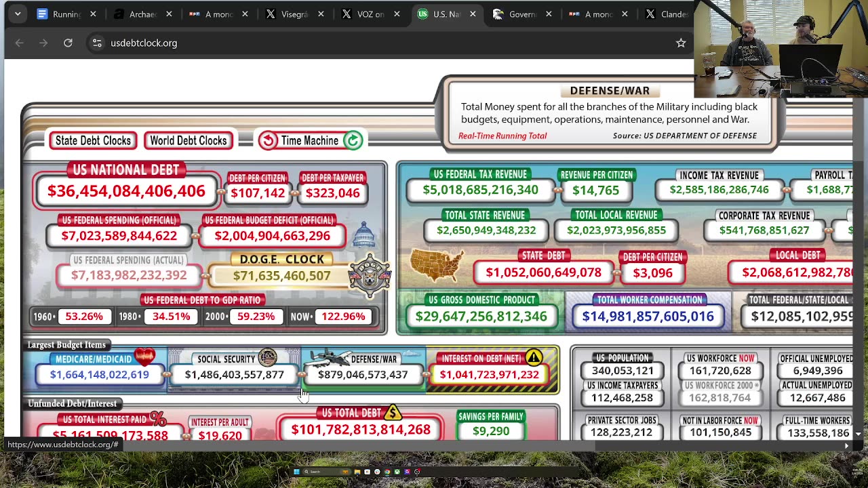Viewport: 868px width, 488px height.
Task: Click the Capitol building icon
Action: [363, 235]
